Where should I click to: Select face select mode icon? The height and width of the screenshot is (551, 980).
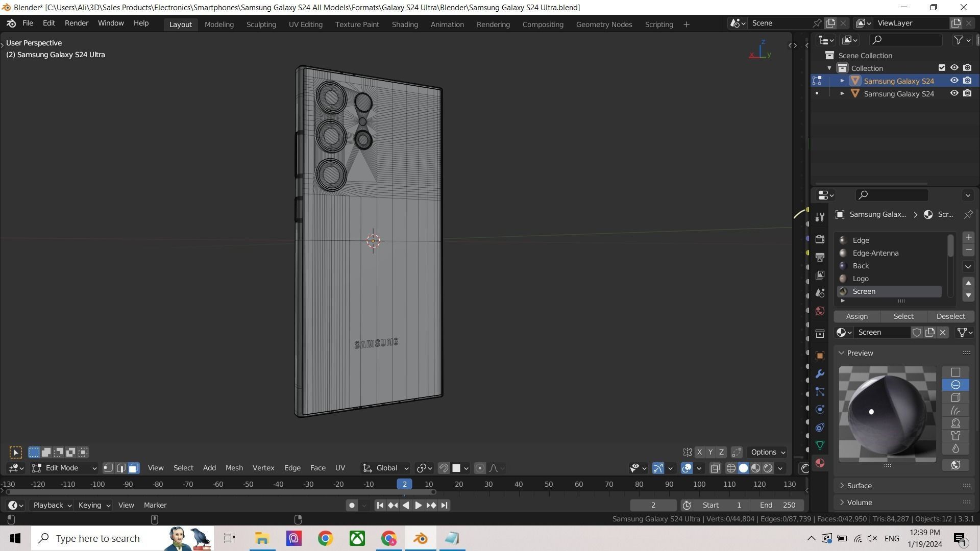point(133,468)
